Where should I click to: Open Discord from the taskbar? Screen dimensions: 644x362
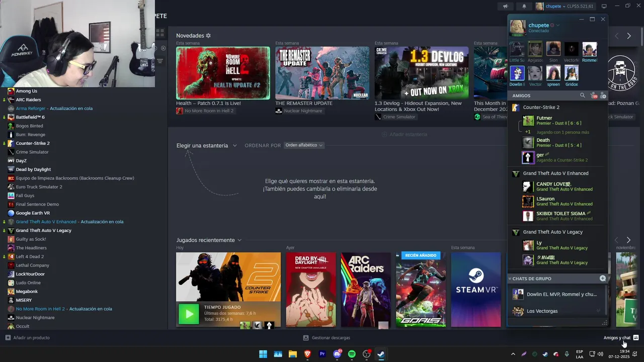(337, 354)
